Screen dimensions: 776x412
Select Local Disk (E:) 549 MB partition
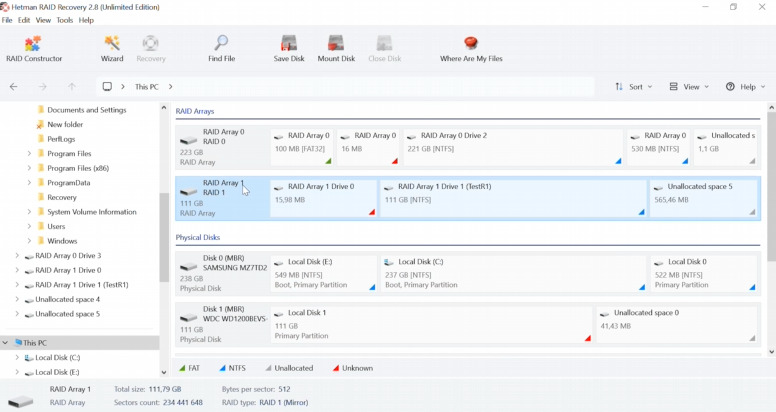324,273
